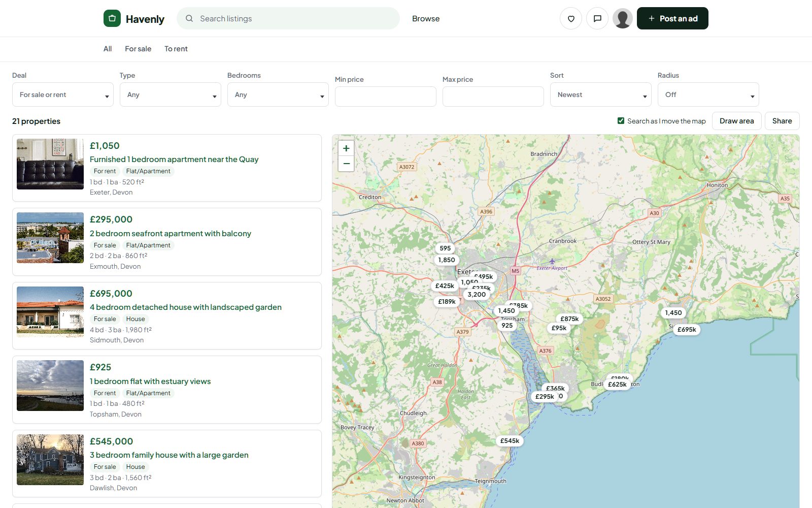This screenshot has width=812, height=508.
Task: Open the furnished Quay apartment listing title
Action: point(174,160)
